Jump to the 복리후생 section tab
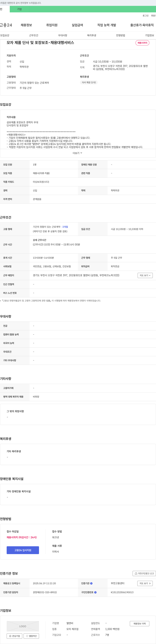The height and width of the screenshot is (644, 156). pos(92,35)
